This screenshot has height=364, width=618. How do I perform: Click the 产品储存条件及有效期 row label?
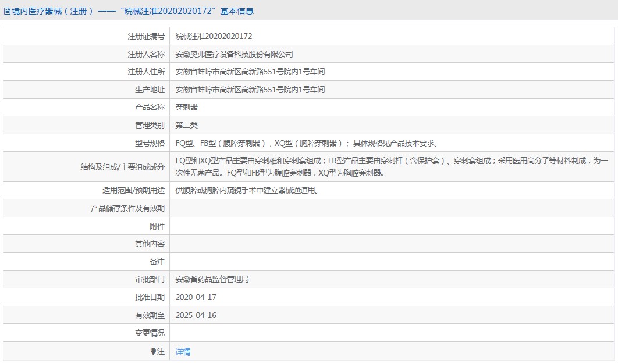point(127,208)
